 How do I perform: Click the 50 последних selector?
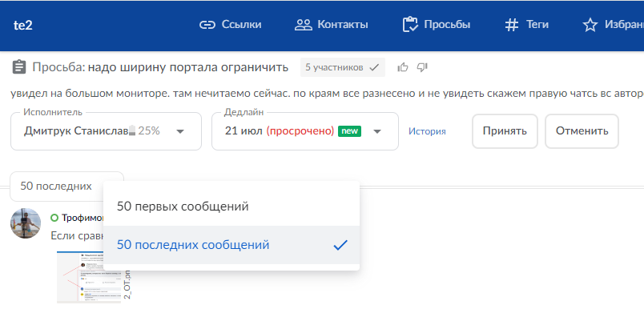(56, 186)
